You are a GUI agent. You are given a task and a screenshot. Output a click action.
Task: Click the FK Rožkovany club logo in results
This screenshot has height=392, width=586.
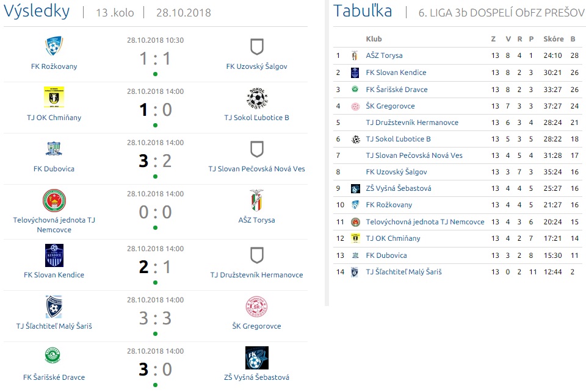54,47
